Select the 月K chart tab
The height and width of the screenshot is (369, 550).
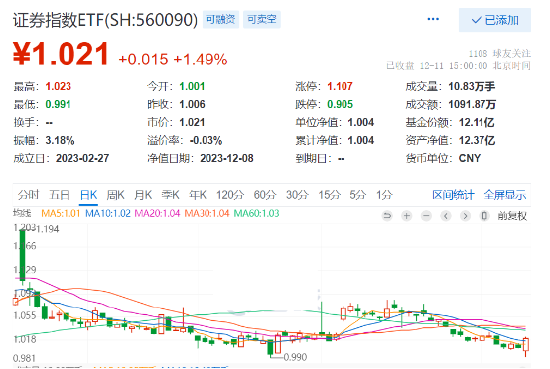pyautogui.click(x=143, y=195)
